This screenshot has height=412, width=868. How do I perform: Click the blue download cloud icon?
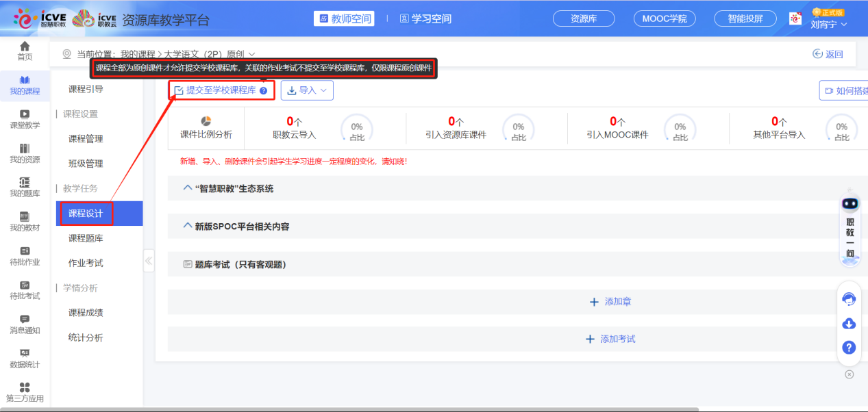(x=849, y=323)
